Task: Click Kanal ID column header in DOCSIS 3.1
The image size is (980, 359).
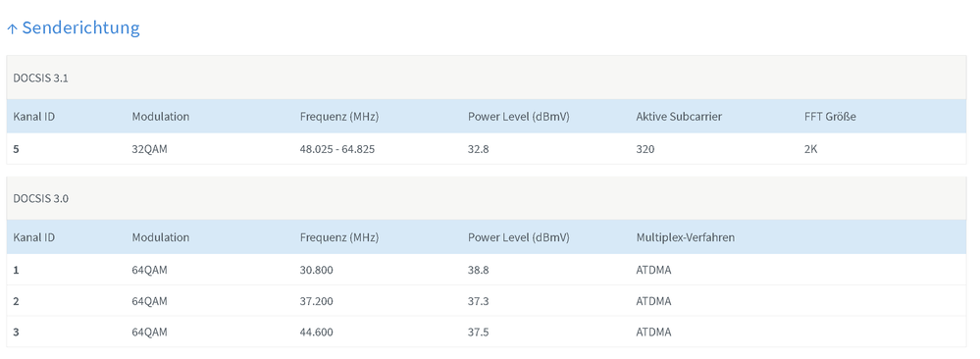Action: coord(33,117)
